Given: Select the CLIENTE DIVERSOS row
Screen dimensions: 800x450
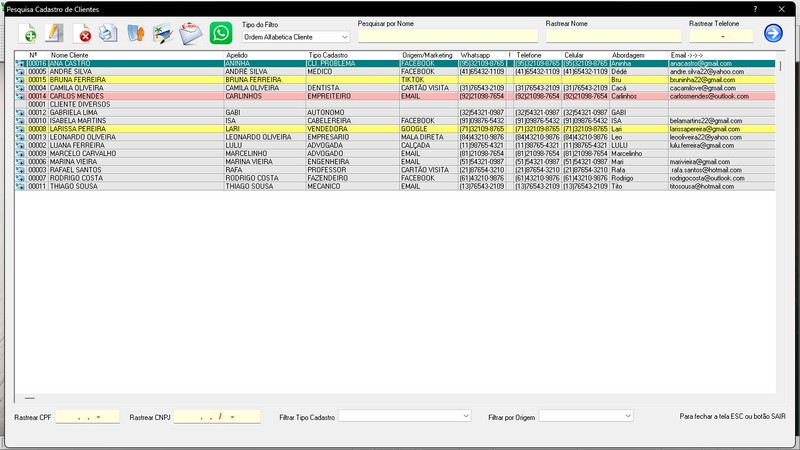Looking at the screenshot, I should [x=395, y=105].
